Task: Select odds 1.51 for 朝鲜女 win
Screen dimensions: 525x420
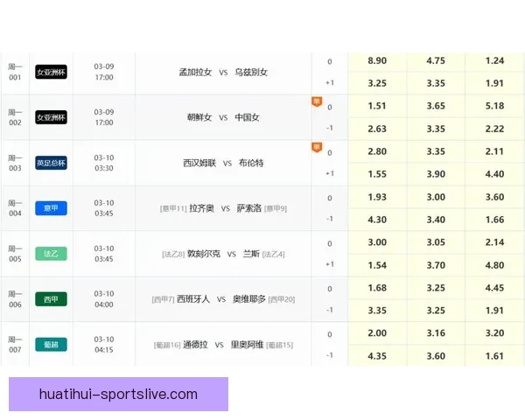Action: [x=377, y=106]
